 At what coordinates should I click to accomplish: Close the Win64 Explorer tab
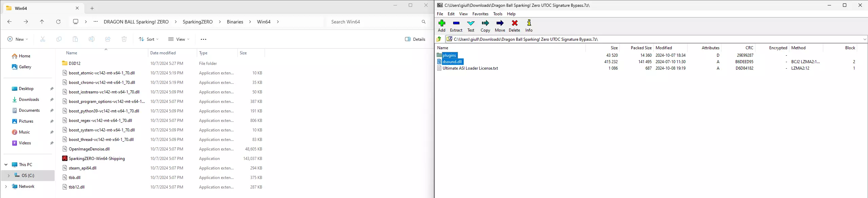click(x=77, y=8)
